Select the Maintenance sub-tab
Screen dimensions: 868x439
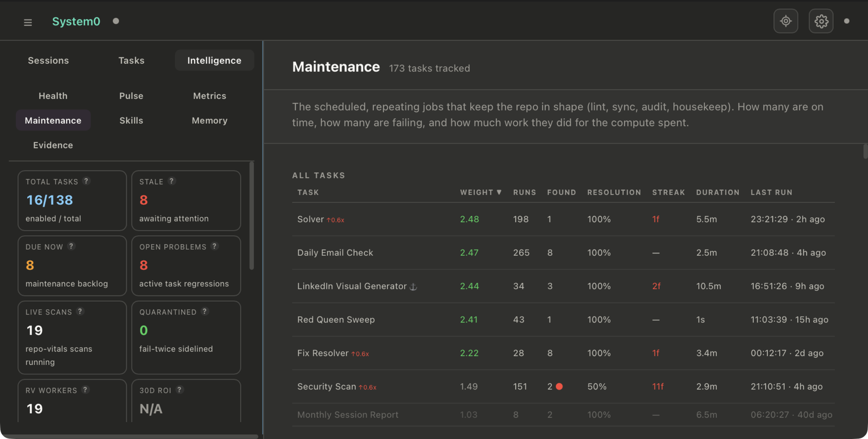click(53, 120)
